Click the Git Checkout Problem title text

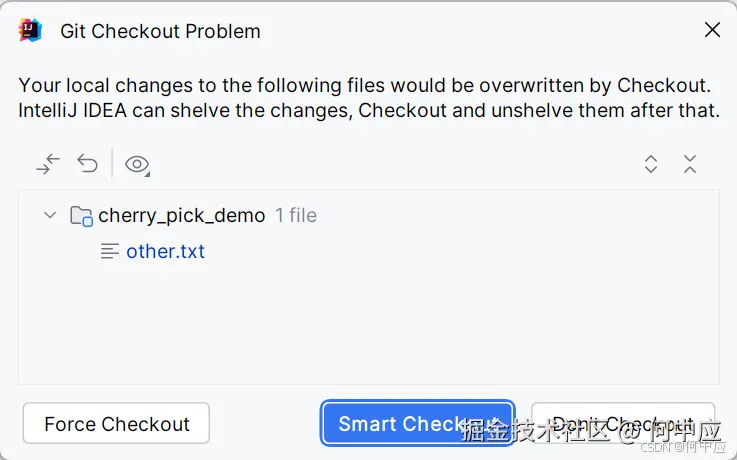[x=160, y=31]
